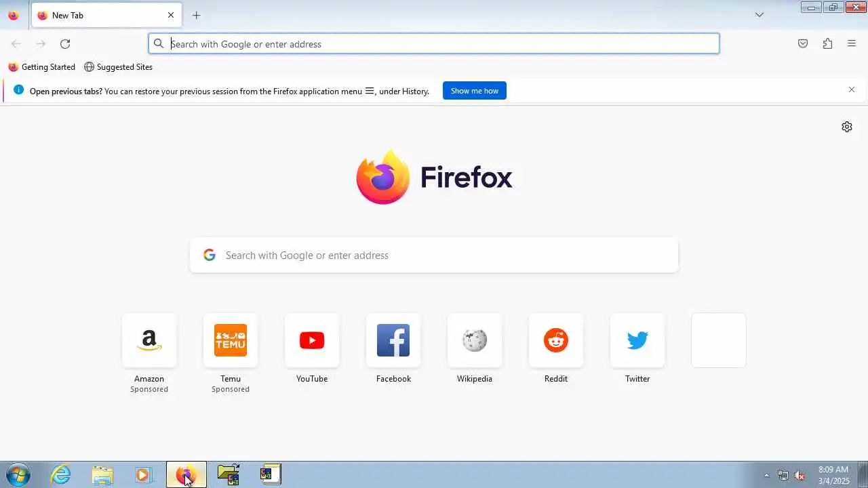Open the Firefox application menu
The width and height of the screenshot is (868, 488).
[x=852, y=43]
